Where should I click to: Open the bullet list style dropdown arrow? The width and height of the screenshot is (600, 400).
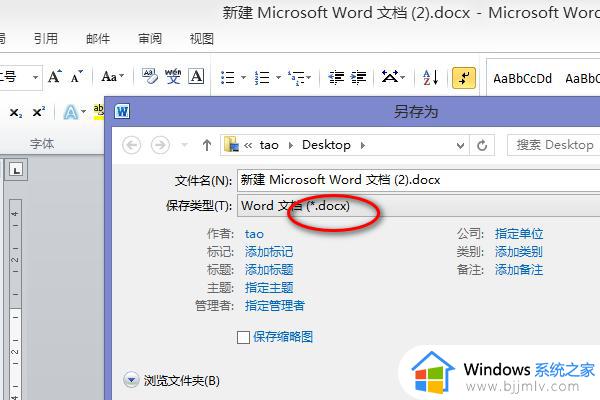click(x=243, y=78)
